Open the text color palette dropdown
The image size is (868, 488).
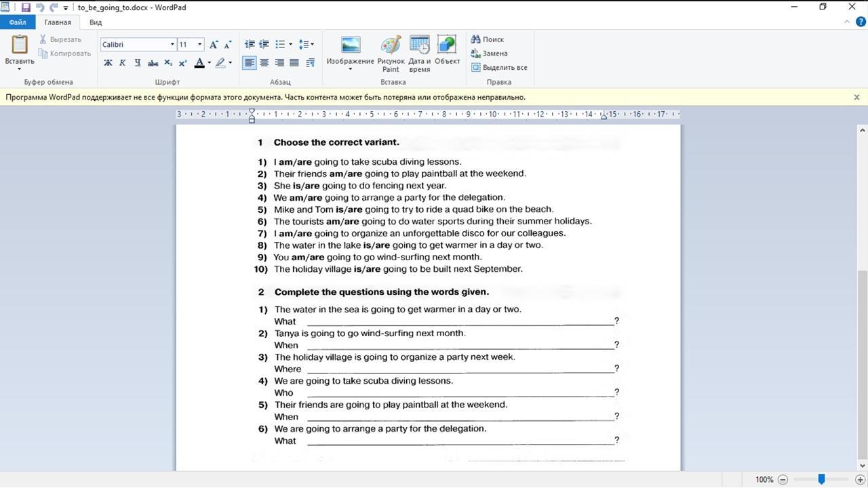209,63
